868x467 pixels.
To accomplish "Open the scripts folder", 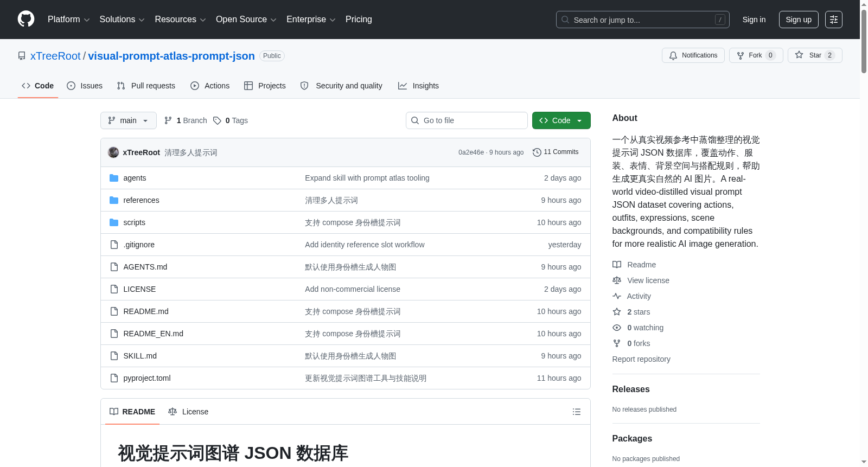I will (x=134, y=222).
